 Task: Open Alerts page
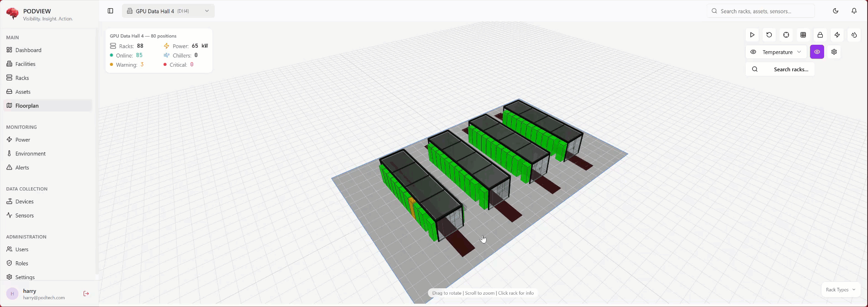pyautogui.click(x=48, y=168)
